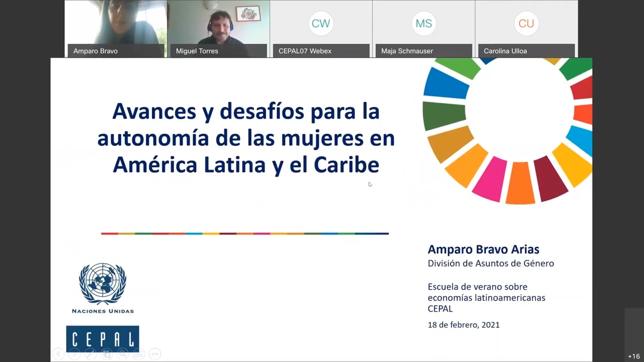Select Amparo Bravo's video thumbnail

[116, 22]
